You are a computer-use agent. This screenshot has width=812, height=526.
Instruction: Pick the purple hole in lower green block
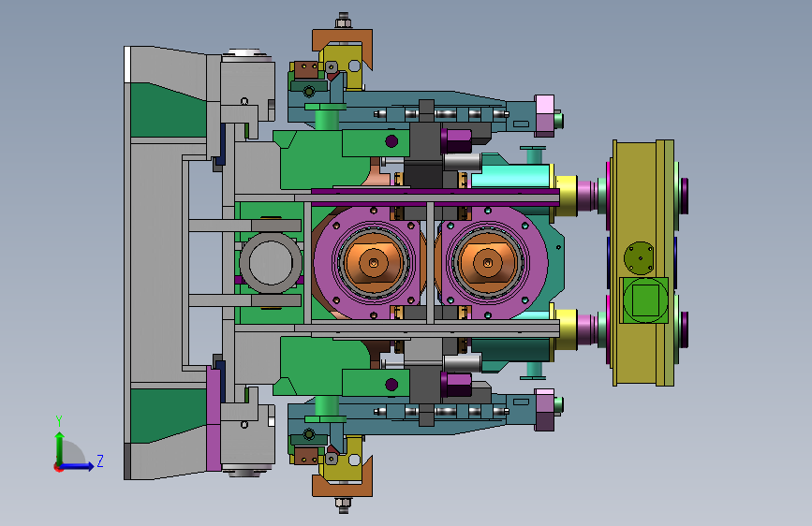point(391,384)
